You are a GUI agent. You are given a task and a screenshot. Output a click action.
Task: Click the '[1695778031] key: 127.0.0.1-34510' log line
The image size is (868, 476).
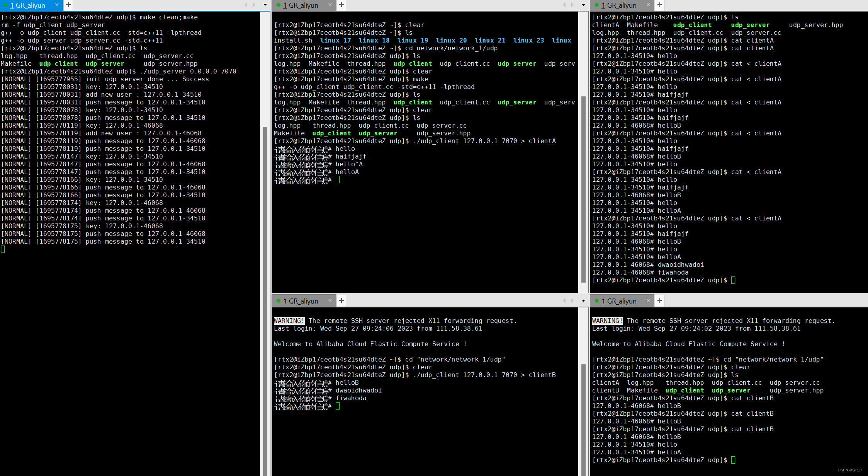82,87
